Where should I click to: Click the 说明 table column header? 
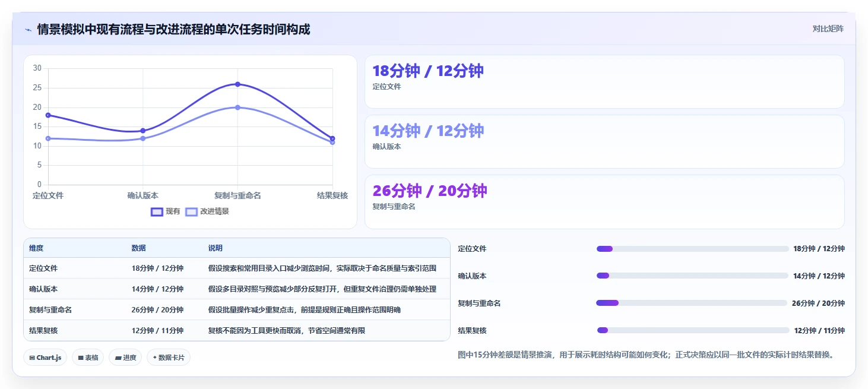pos(216,248)
